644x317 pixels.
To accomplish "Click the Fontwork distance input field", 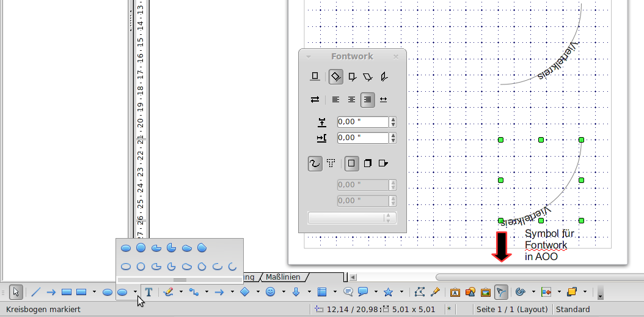I will click(x=363, y=122).
